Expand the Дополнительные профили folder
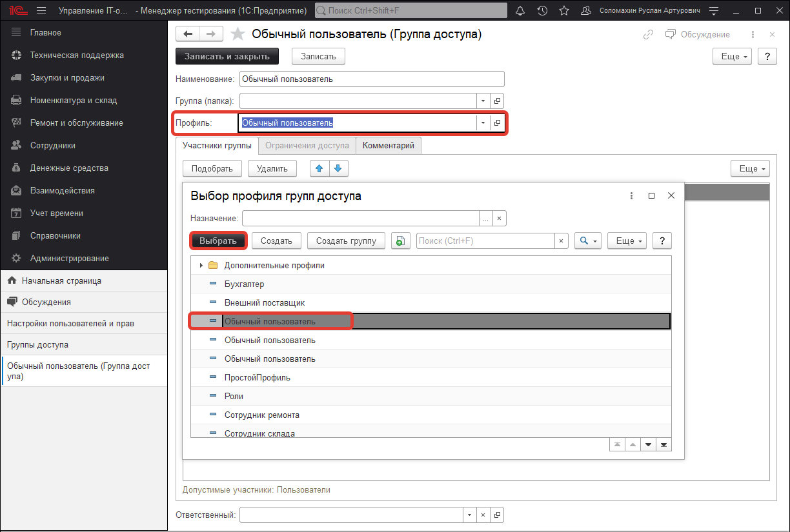The image size is (790, 532). [201, 265]
